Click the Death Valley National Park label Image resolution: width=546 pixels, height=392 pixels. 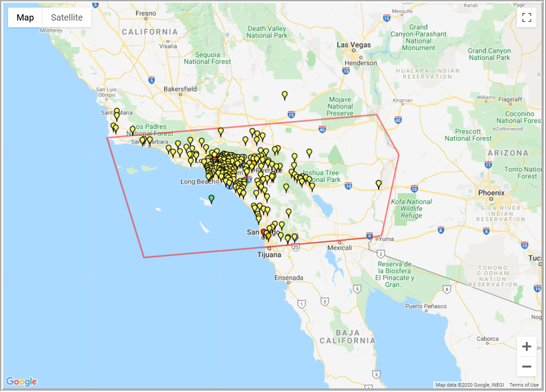[x=267, y=32]
